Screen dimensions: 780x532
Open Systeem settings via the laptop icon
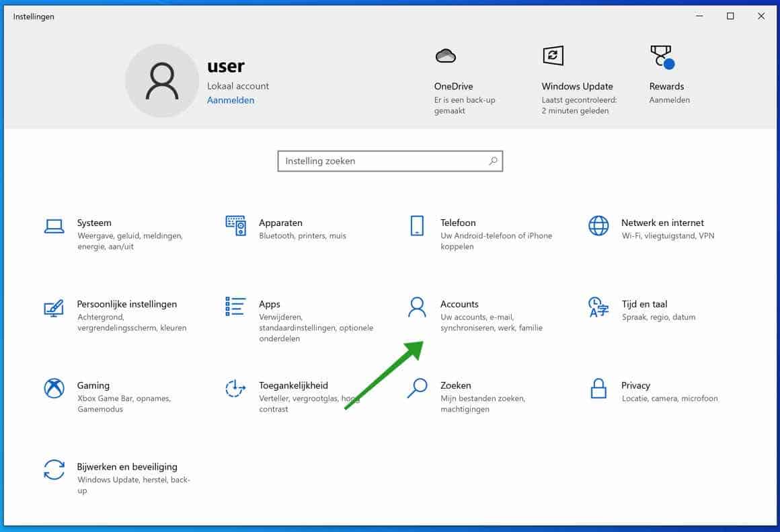click(x=54, y=227)
